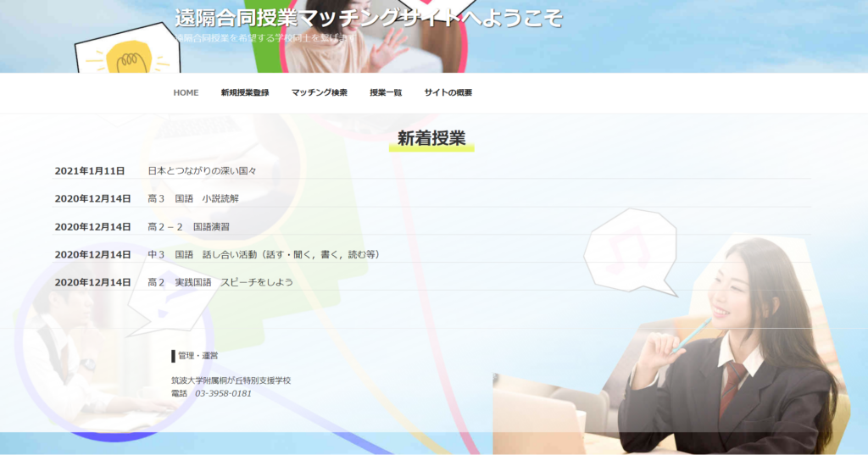Click the 新着授業 heading
Image resolution: width=868 pixels, height=455 pixels.
[x=431, y=138]
